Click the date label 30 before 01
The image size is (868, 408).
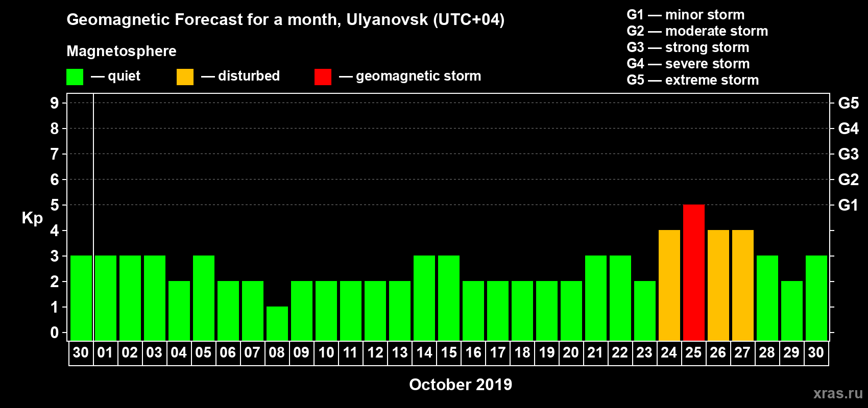point(81,353)
